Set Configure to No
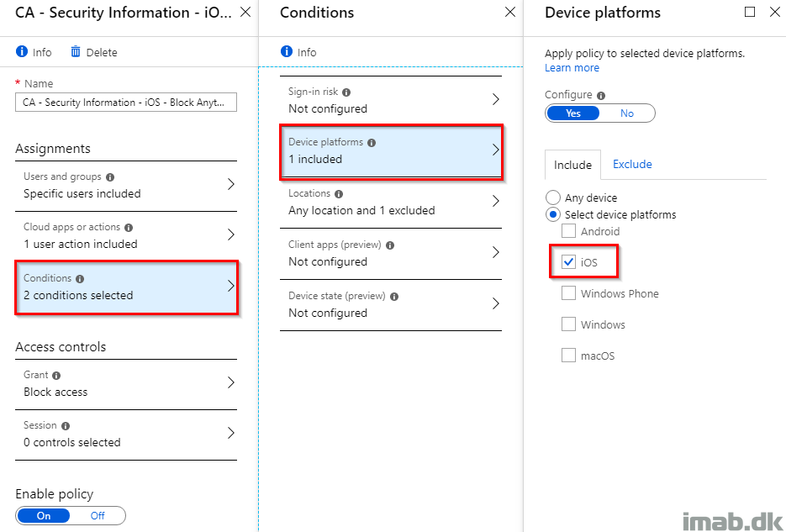Screen dimensions: 786x532 pos(627,113)
